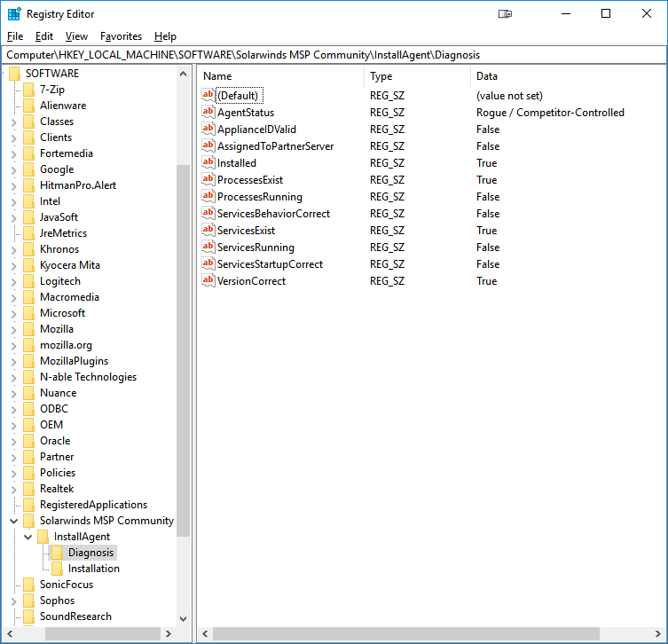The width and height of the screenshot is (668, 644).
Task: Click the SonicFocus folder icon
Action: click(28, 585)
